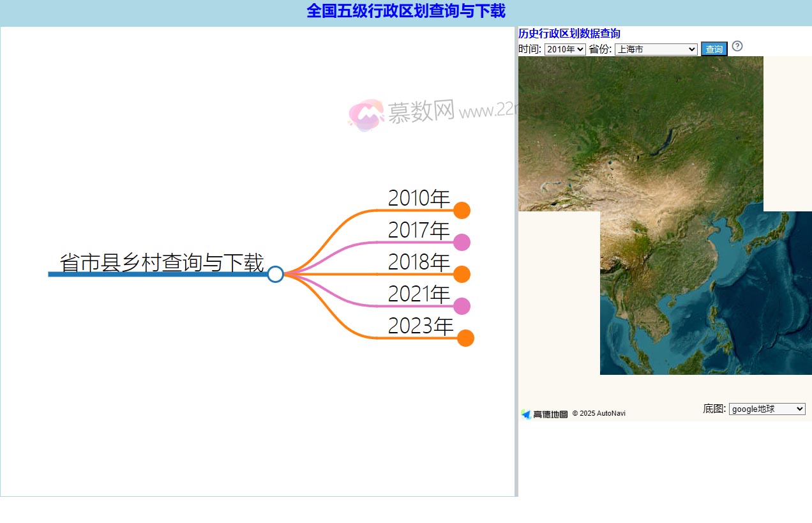
Task: Open the 底图 dropdown showing google地球
Action: click(x=767, y=409)
